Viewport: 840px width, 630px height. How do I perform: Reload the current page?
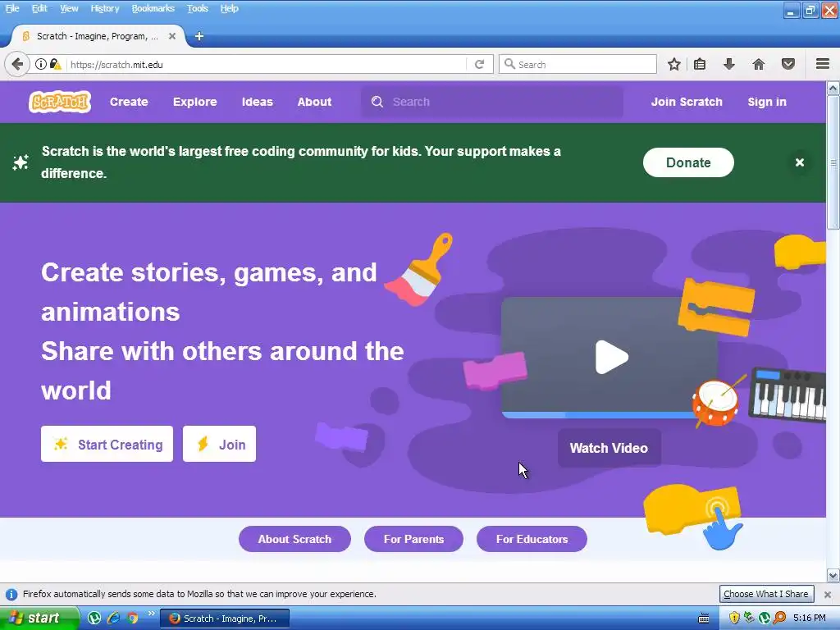[479, 64]
